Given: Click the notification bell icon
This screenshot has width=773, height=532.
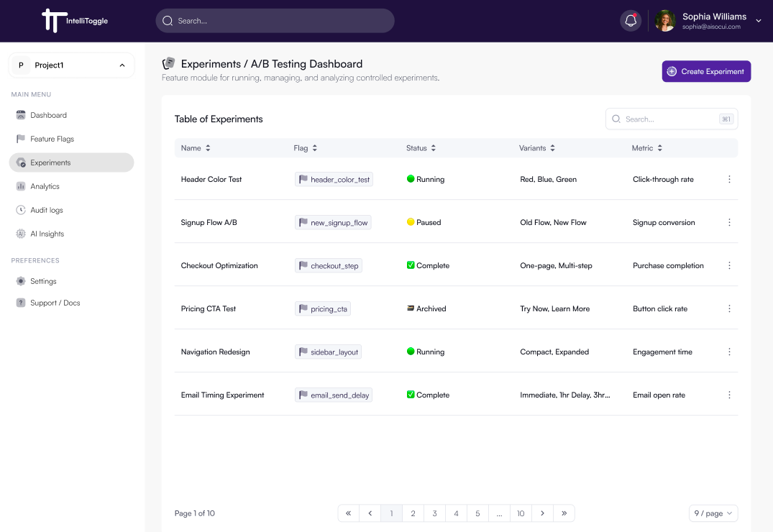Looking at the screenshot, I should (631, 21).
